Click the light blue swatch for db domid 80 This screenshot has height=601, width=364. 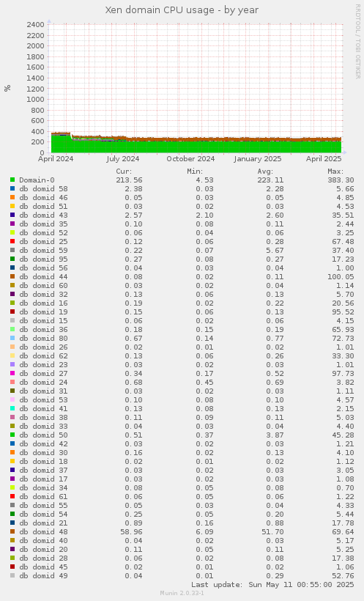pos(12,339)
